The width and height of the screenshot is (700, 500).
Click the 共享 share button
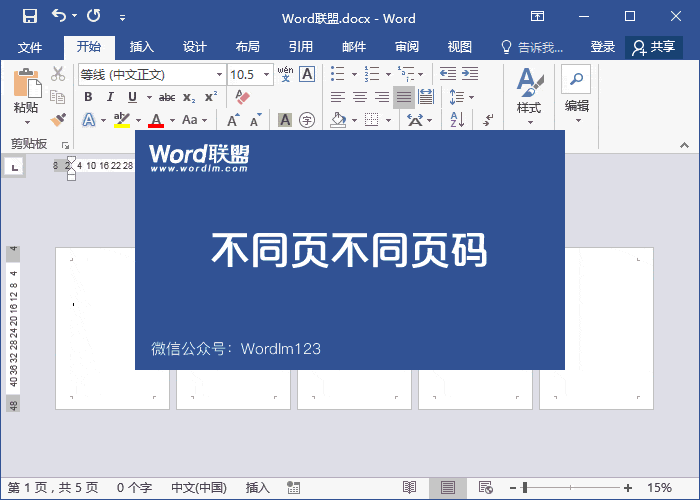[x=654, y=47]
